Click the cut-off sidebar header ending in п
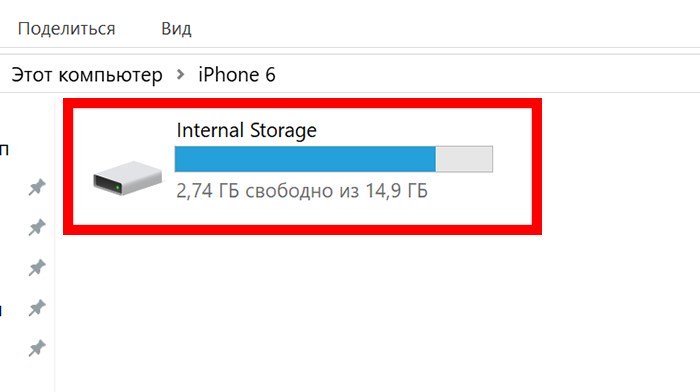This screenshot has height=392, width=700. click(x=4, y=150)
